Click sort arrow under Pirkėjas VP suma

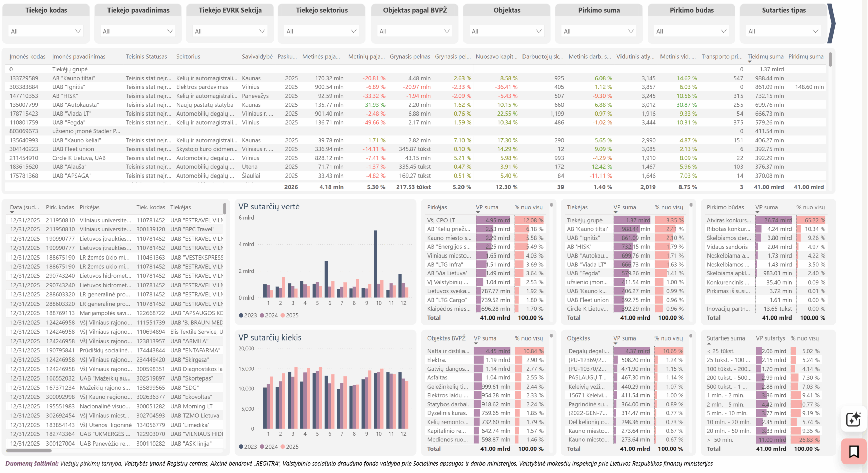click(x=478, y=212)
